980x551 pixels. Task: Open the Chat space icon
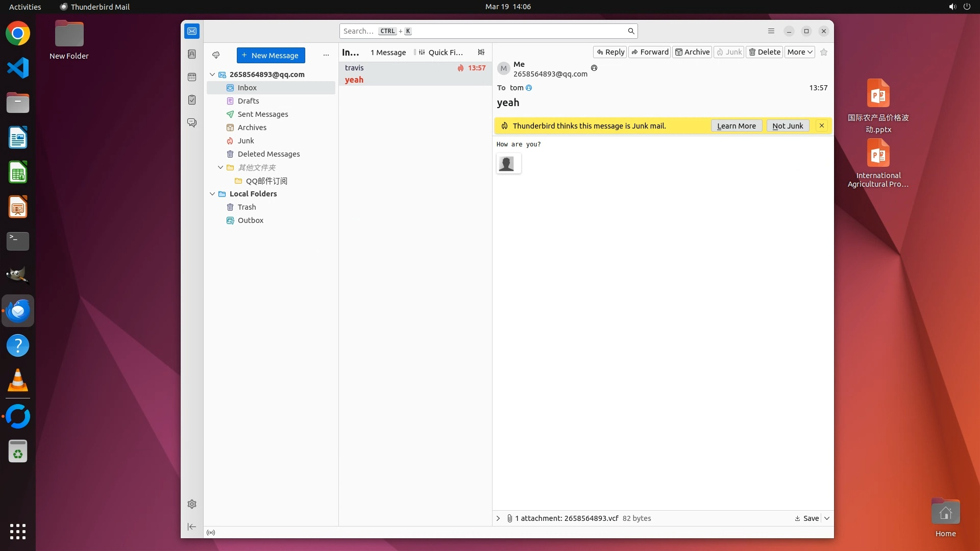tap(192, 123)
